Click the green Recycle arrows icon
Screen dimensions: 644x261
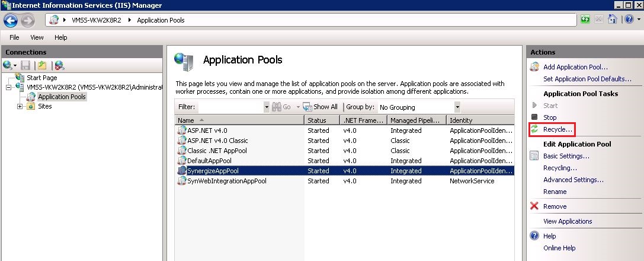pos(534,129)
